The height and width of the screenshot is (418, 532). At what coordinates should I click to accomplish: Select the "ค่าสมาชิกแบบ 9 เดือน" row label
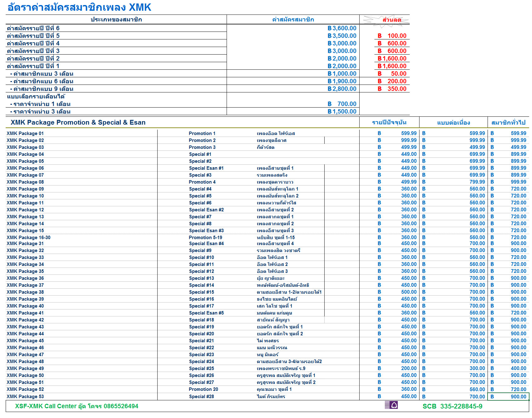(42, 89)
